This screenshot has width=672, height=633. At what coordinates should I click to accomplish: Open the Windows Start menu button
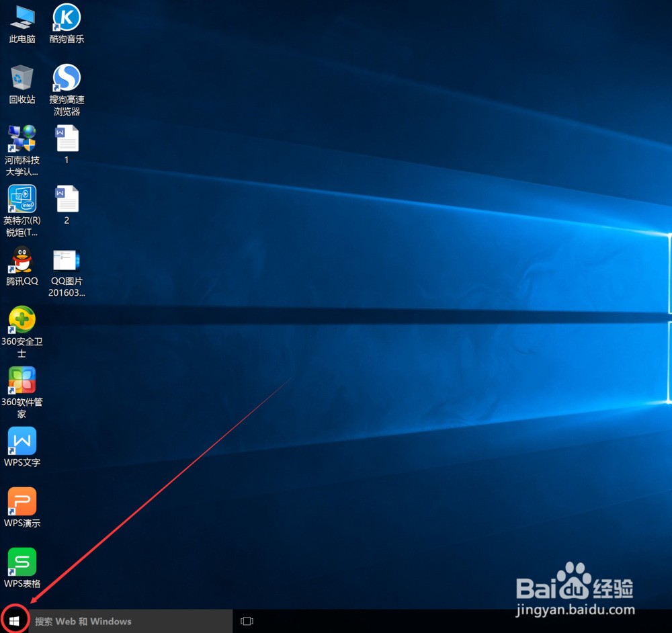tap(14, 621)
